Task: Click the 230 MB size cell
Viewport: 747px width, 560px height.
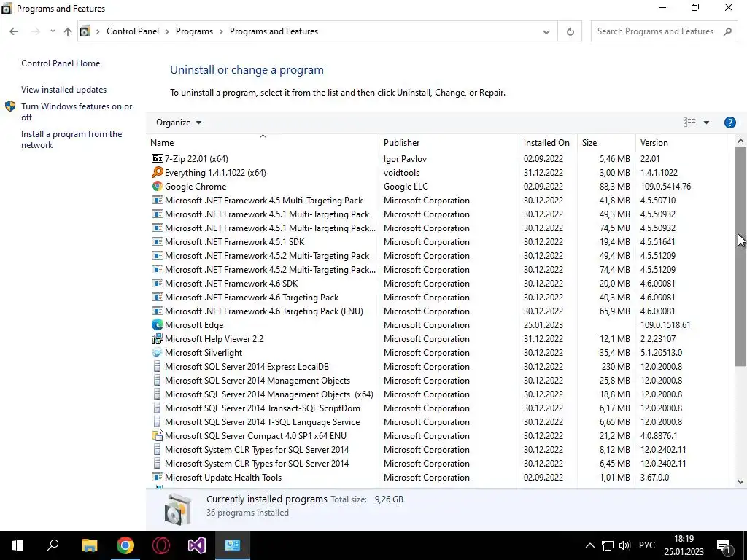Action: (x=616, y=366)
